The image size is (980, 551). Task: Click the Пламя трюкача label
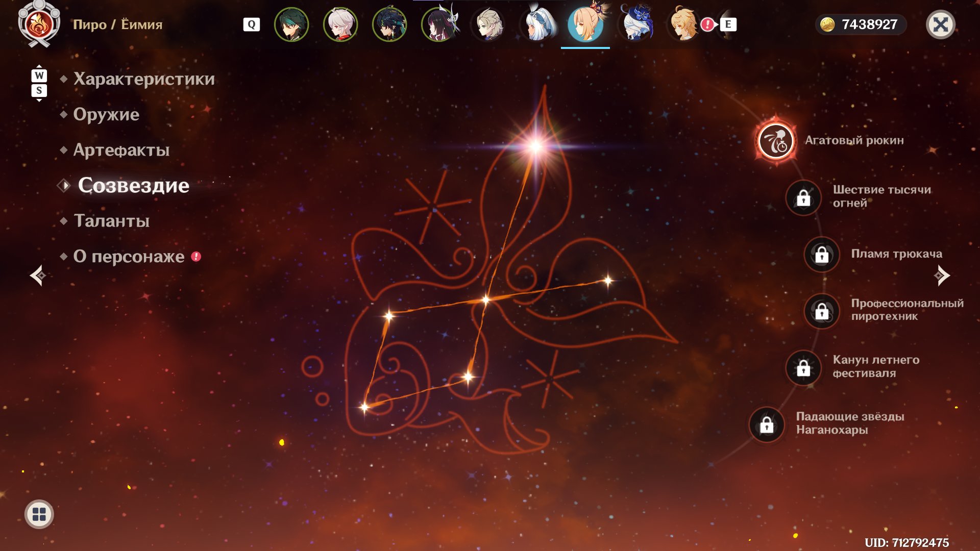tap(897, 254)
